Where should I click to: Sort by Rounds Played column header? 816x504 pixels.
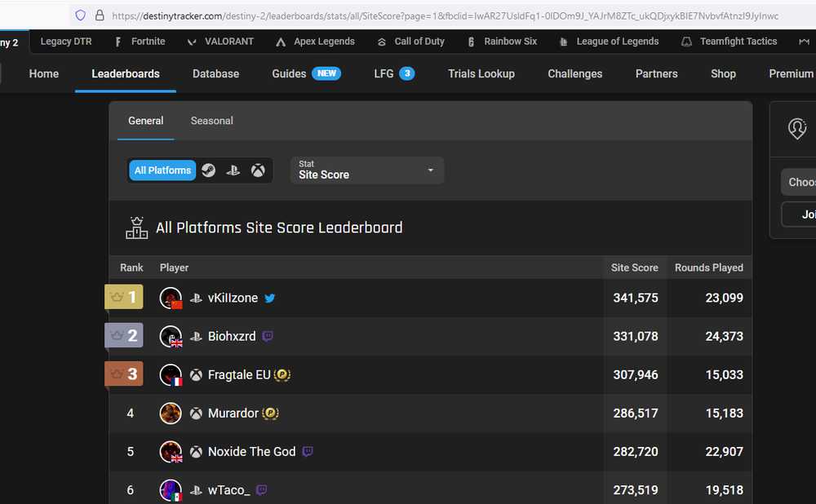coord(708,267)
